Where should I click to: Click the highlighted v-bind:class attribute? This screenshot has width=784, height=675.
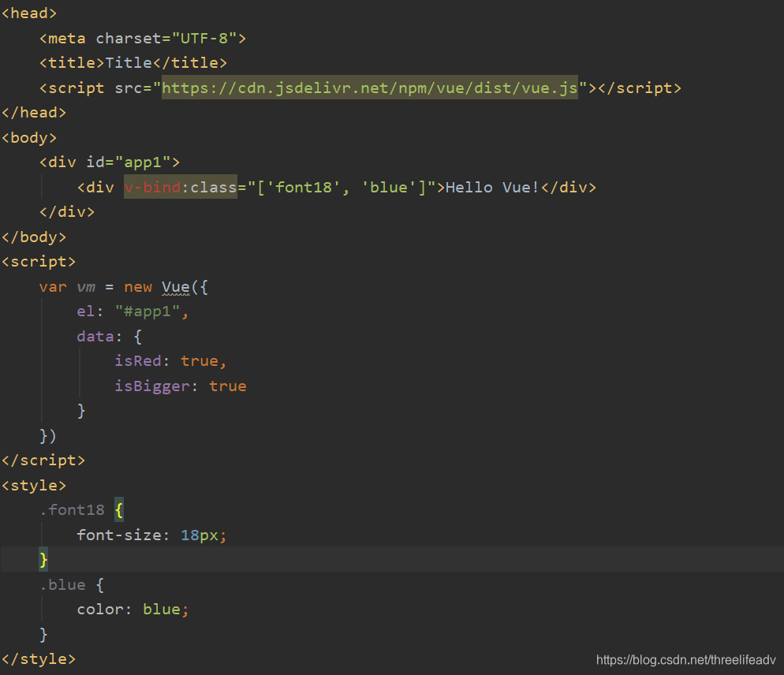click(x=181, y=187)
